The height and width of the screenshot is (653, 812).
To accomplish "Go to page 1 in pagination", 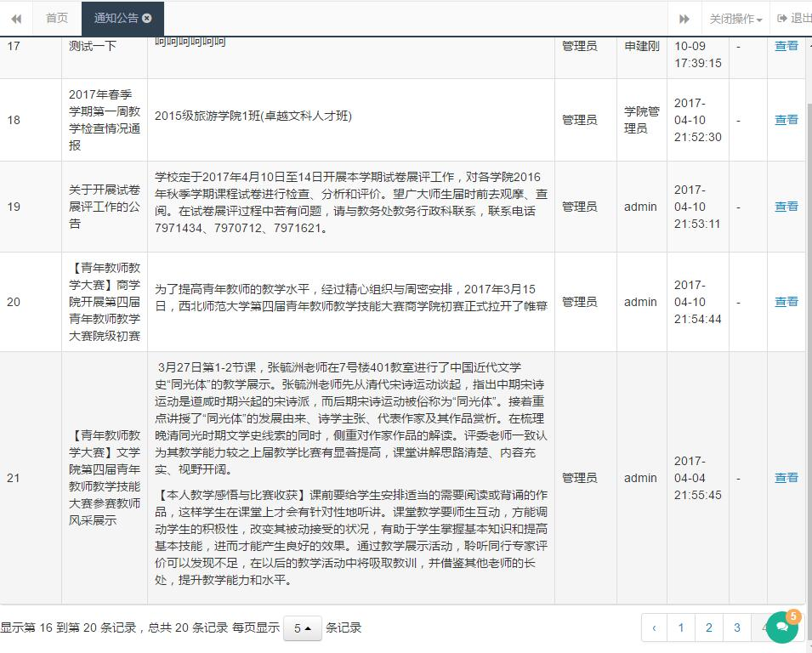I will pyautogui.click(x=681, y=628).
